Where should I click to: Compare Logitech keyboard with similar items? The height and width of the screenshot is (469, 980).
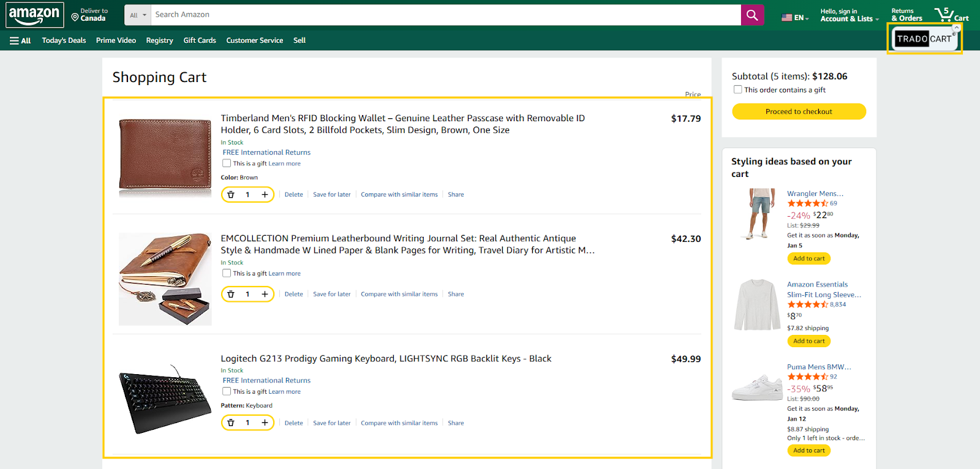(x=399, y=423)
